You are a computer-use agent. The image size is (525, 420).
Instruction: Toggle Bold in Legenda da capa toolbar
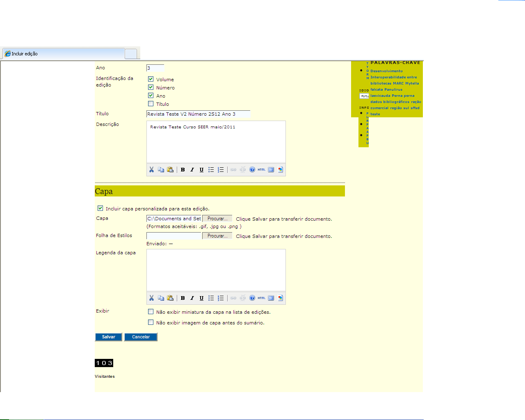[x=183, y=298]
